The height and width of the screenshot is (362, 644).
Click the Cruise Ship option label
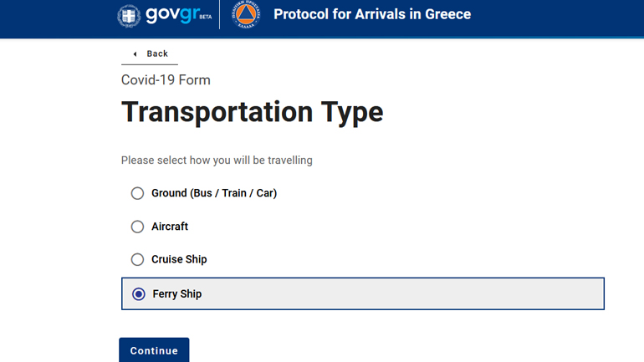tap(179, 259)
